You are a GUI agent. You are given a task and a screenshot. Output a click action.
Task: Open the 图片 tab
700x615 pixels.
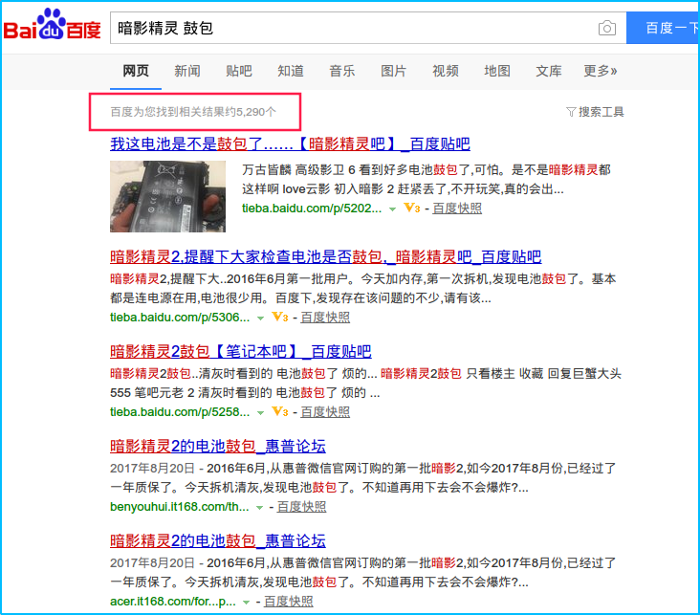pyautogui.click(x=394, y=71)
